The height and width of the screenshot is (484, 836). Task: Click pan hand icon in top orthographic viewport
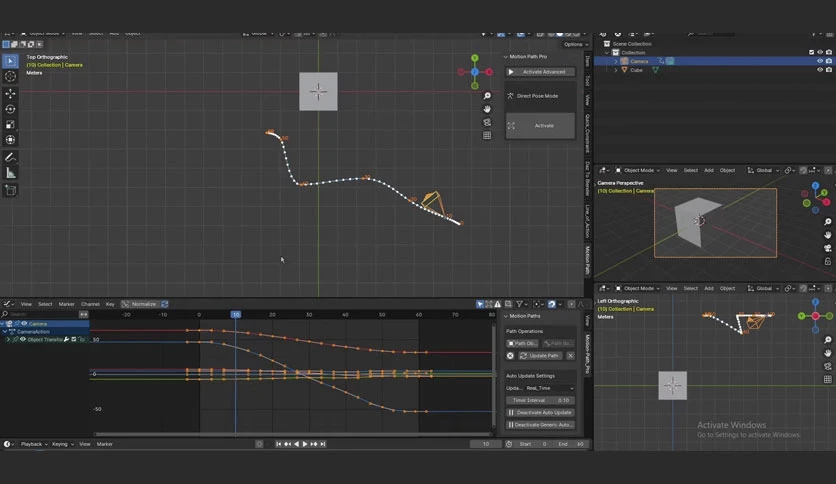487,109
